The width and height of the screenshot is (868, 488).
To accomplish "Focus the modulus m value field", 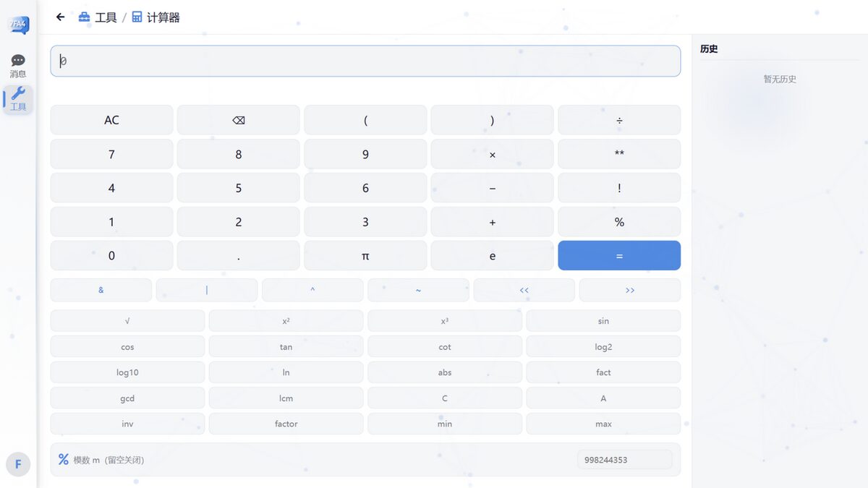I will tap(625, 459).
